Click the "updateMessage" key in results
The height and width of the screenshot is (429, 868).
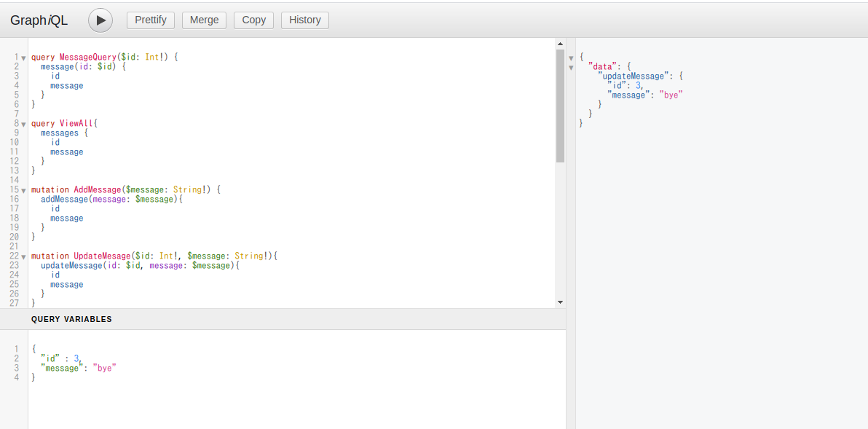(x=634, y=76)
